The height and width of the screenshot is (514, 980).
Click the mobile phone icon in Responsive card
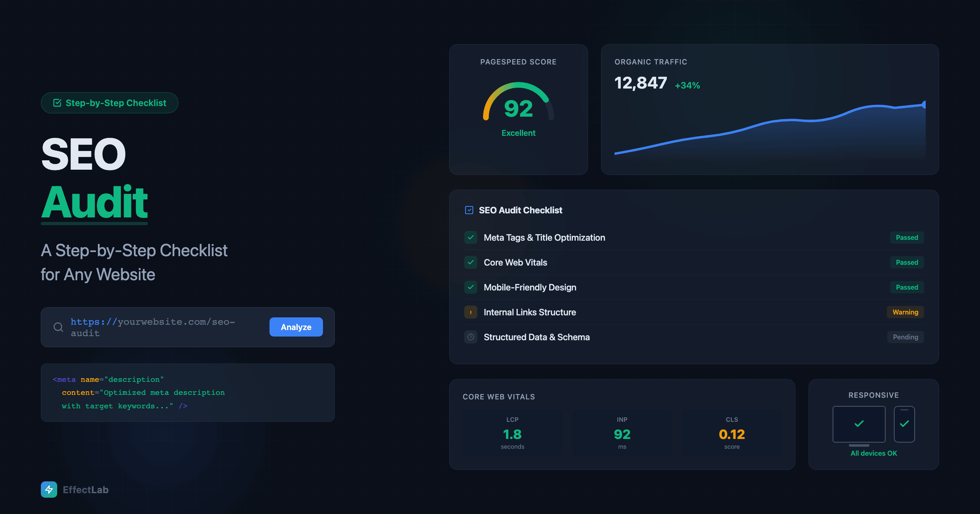[x=904, y=424]
